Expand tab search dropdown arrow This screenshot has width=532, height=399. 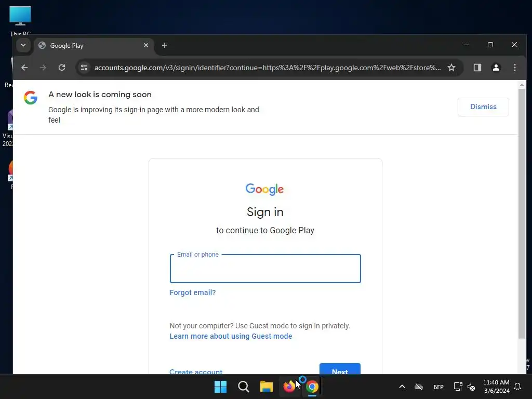coord(23,45)
